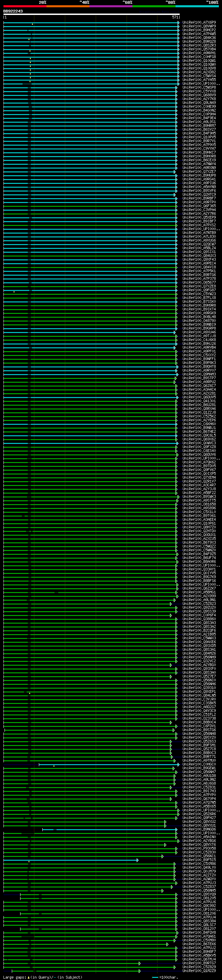Click the ~80% identity legend label

coord(170,2)
